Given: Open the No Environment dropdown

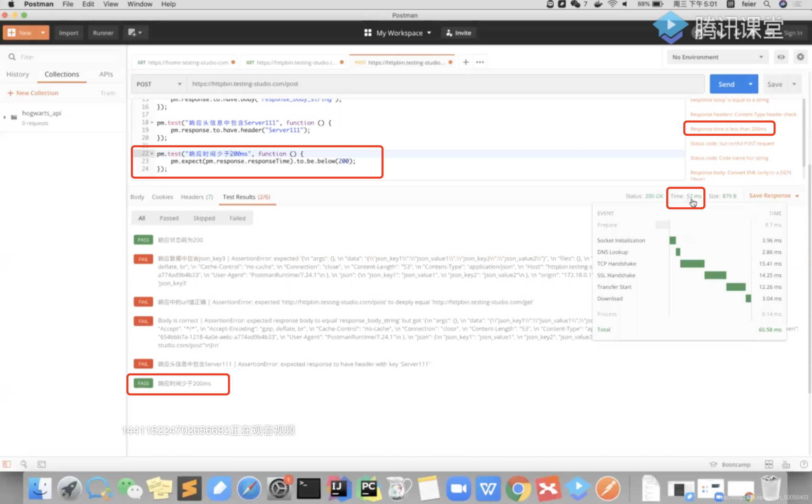Looking at the screenshot, I should [717, 57].
